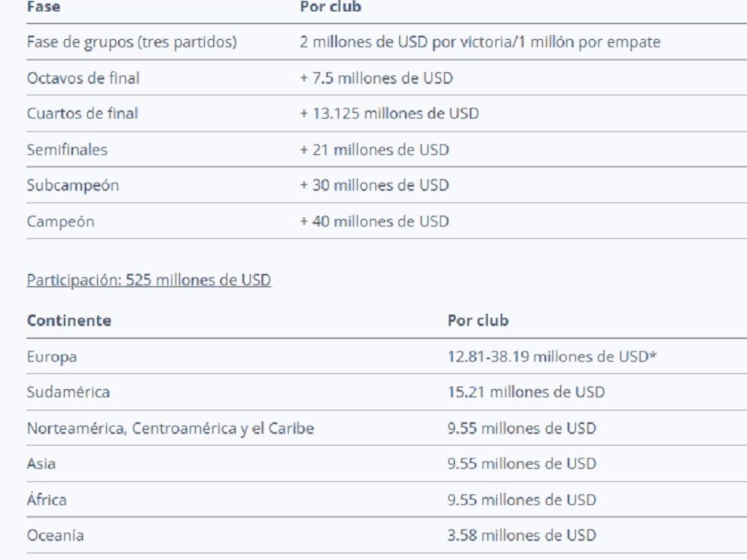
Task: Select the + 7.5 millones de USD value
Action: coord(377,78)
